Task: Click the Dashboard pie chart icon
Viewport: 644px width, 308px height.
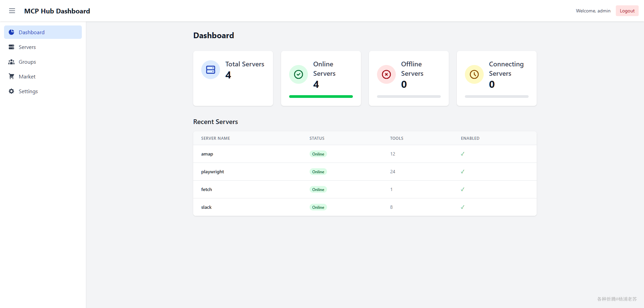Action: (11, 32)
